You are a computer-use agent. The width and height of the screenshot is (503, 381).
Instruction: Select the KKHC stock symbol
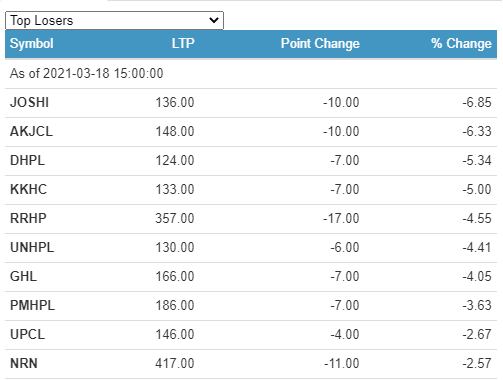[29, 189]
